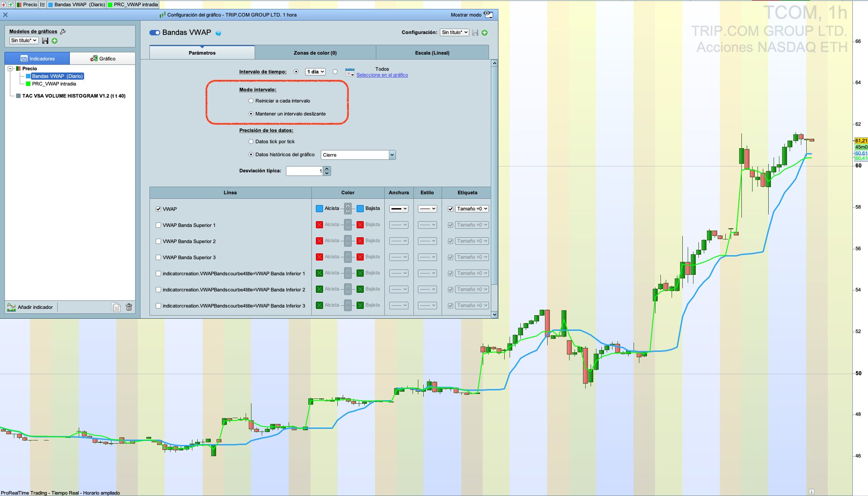This screenshot has height=496, width=868.
Task: Click the Bandas VWAP help bubble icon
Action: [218, 33]
